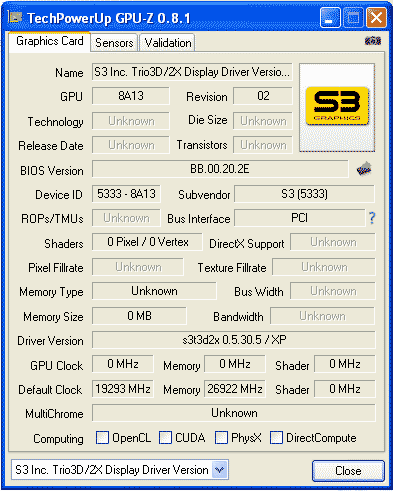The image size is (393, 491).
Task: Minimize the GPU-Z window
Action: [x=330, y=18]
